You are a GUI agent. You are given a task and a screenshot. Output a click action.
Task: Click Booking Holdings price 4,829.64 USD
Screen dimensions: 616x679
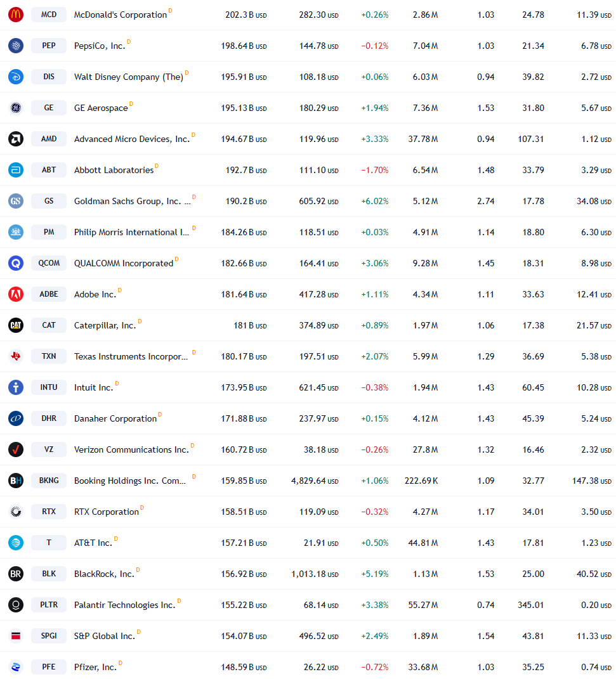pyautogui.click(x=315, y=481)
